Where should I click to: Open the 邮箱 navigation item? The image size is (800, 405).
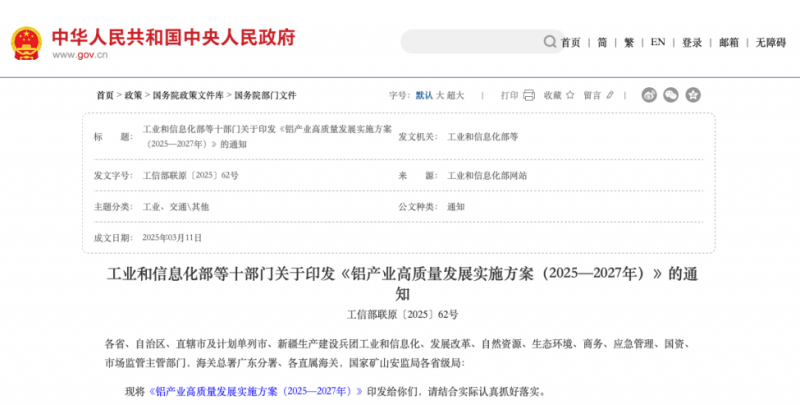tap(728, 43)
